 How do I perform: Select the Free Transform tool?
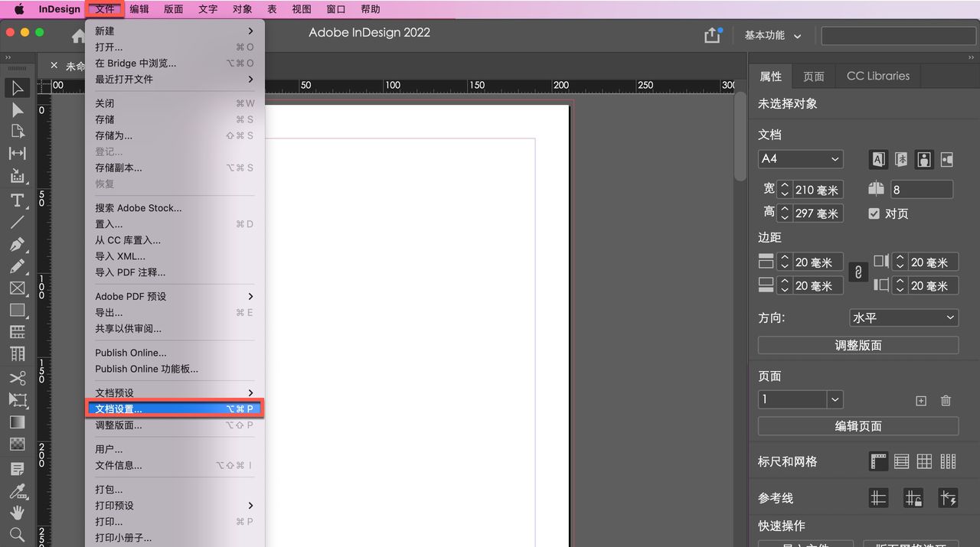point(17,400)
